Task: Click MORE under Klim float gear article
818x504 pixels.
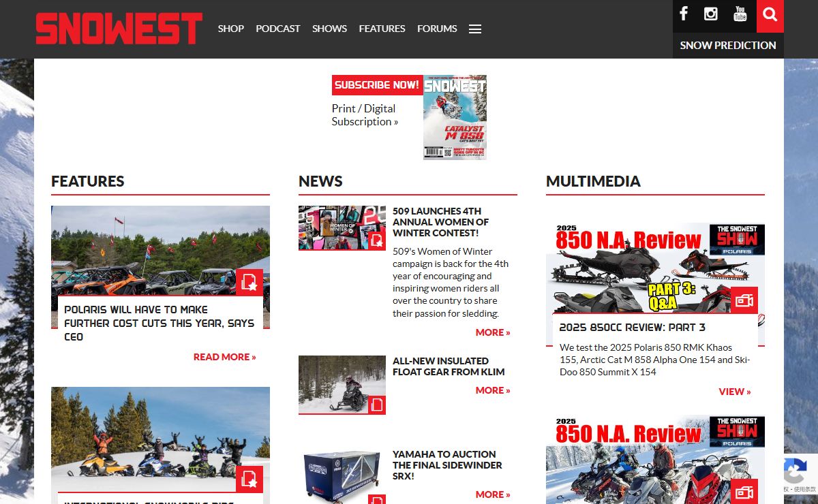Action: pos(493,390)
